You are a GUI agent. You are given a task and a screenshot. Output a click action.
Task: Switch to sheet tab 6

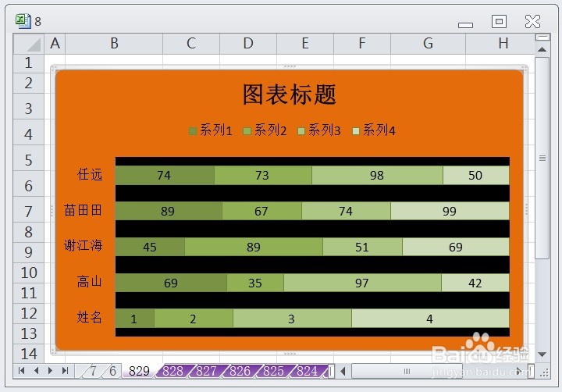(x=112, y=371)
